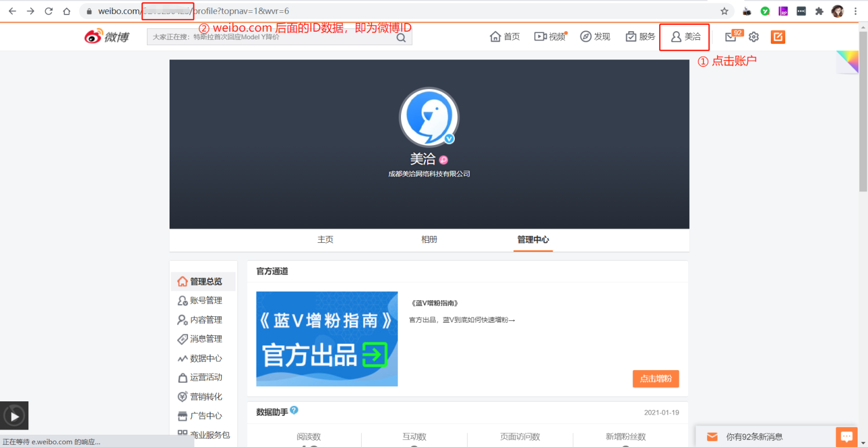Screen dimensions: 868x447
Task: Open 管理总览 in the sidebar
Action: (203, 282)
